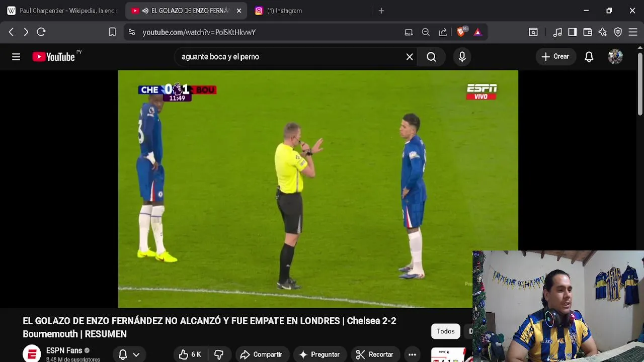Open the tab search toolbar icon
This screenshot has height=362, width=644.
click(x=533, y=32)
